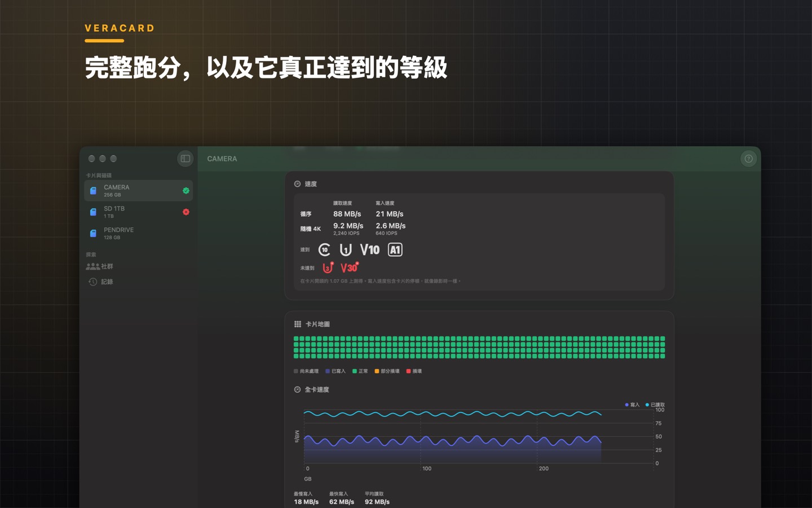Click the 已寫入 purple legend swatch

pyautogui.click(x=328, y=371)
